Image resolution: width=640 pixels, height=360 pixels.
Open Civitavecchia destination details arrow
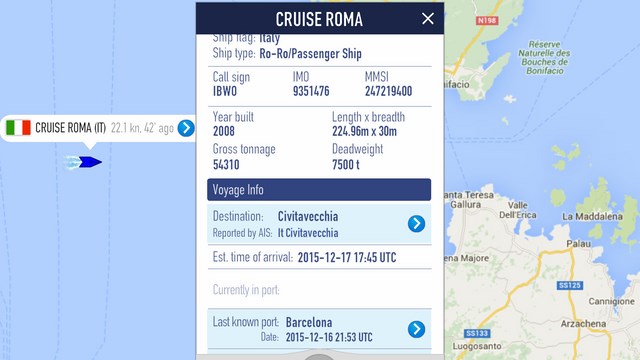pyautogui.click(x=416, y=224)
